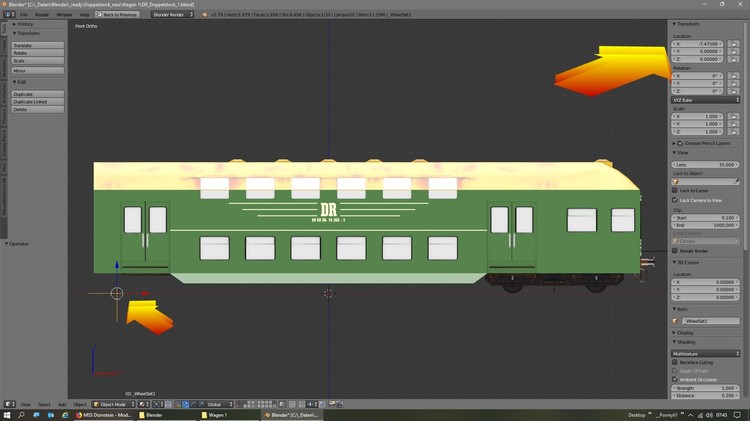
Task: Enable Backface Culling checkbox
Action: pyautogui.click(x=675, y=363)
